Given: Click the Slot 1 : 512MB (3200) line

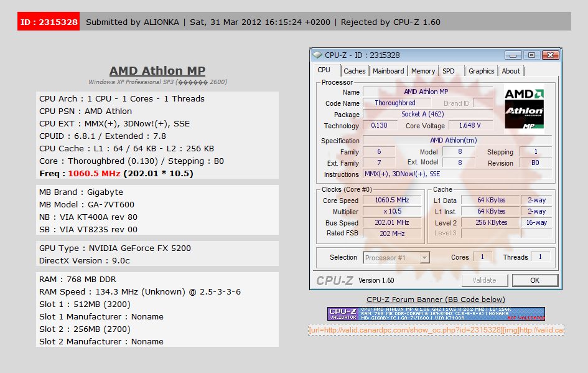Looking at the screenshot, I should click(x=85, y=304).
